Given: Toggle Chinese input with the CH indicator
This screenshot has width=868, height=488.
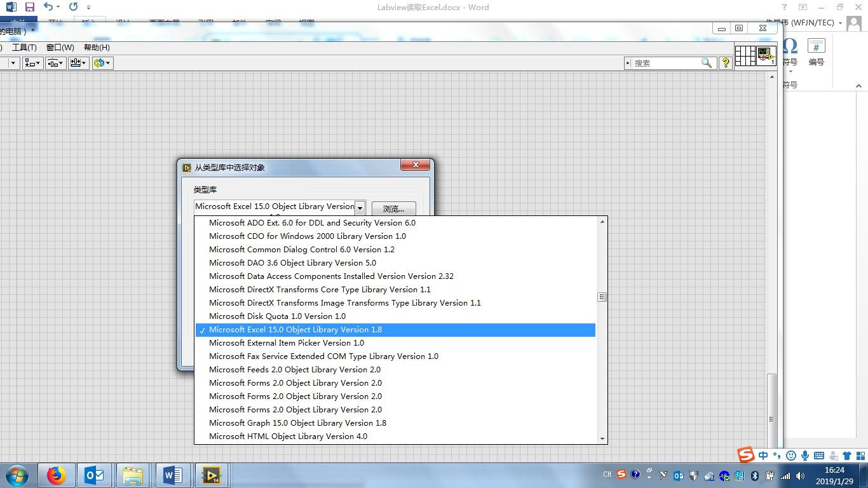Looking at the screenshot, I should pyautogui.click(x=607, y=474).
